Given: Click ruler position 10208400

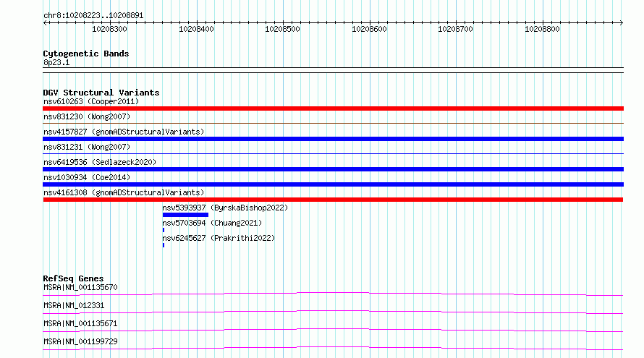Looking at the screenshot, I should pos(196,29).
